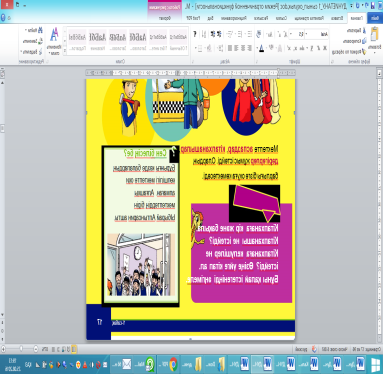Click the font color A icon
Screen dimensions: 383x374
pos(261,49)
